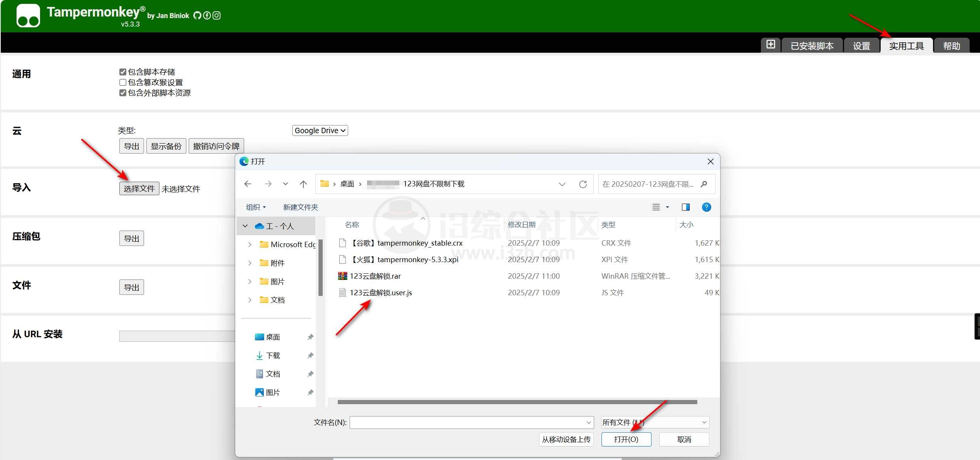This screenshot has width=980, height=460.
Task: Expand the address bar history dropdown
Action: [562, 184]
